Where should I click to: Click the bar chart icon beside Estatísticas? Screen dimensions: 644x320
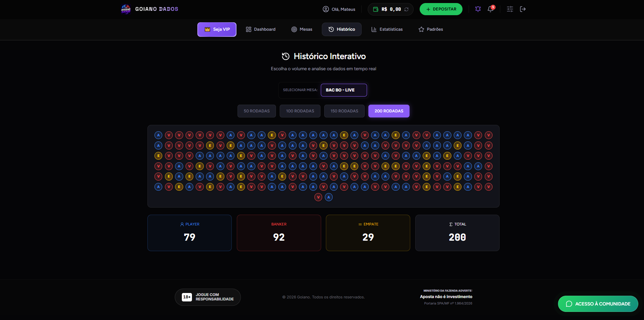click(374, 29)
